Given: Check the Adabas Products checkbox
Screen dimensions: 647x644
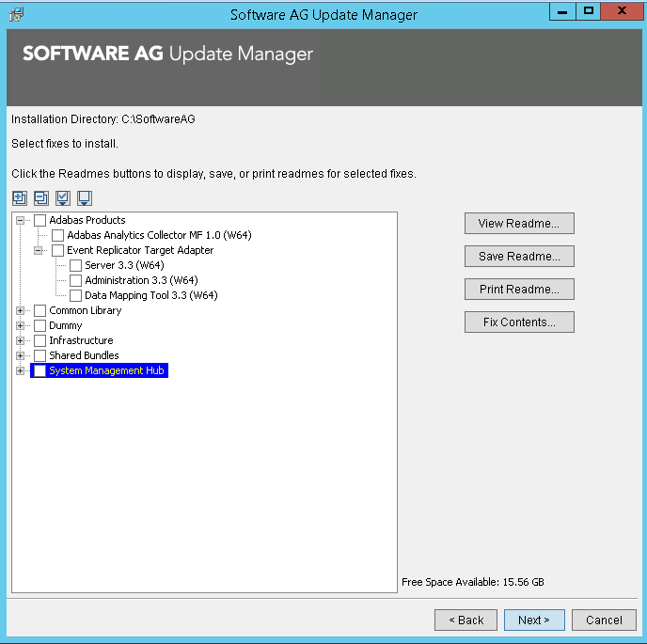Looking at the screenshot, I should pyautogui.click(x=39, y=220).
